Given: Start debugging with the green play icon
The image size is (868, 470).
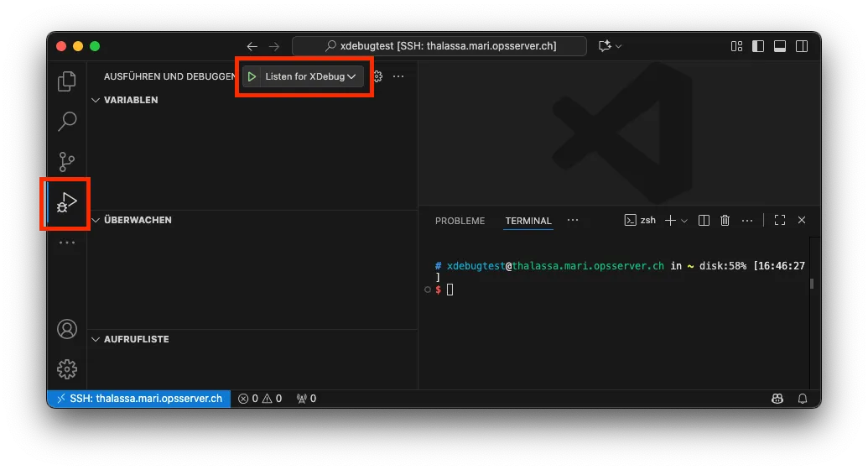Looking at the screenshot, I should click(x=252, y=76).
